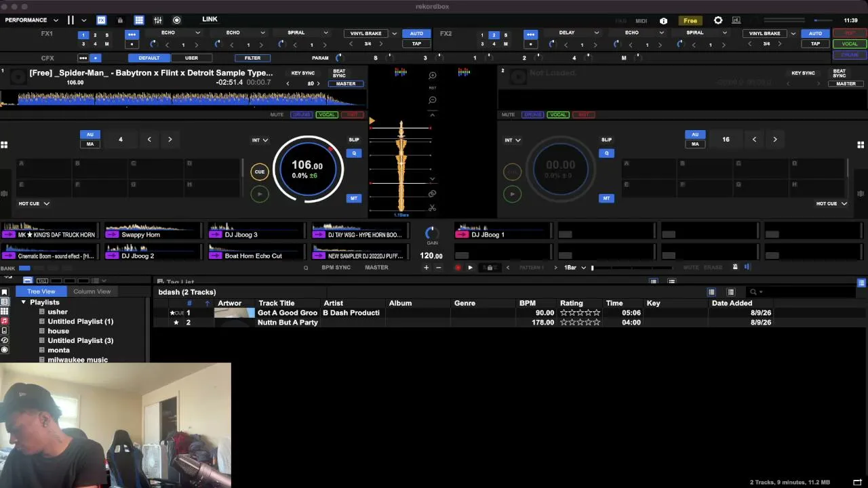Screen dimensions: 868x488
Task: Sort tracks by BPM column header
Action: point(527,303)
